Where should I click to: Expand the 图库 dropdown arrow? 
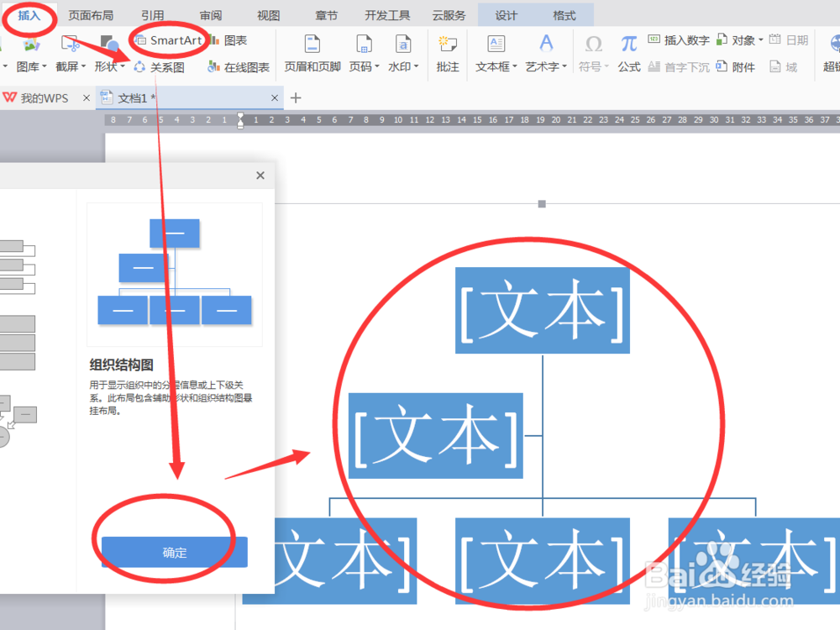pos(45,66)
